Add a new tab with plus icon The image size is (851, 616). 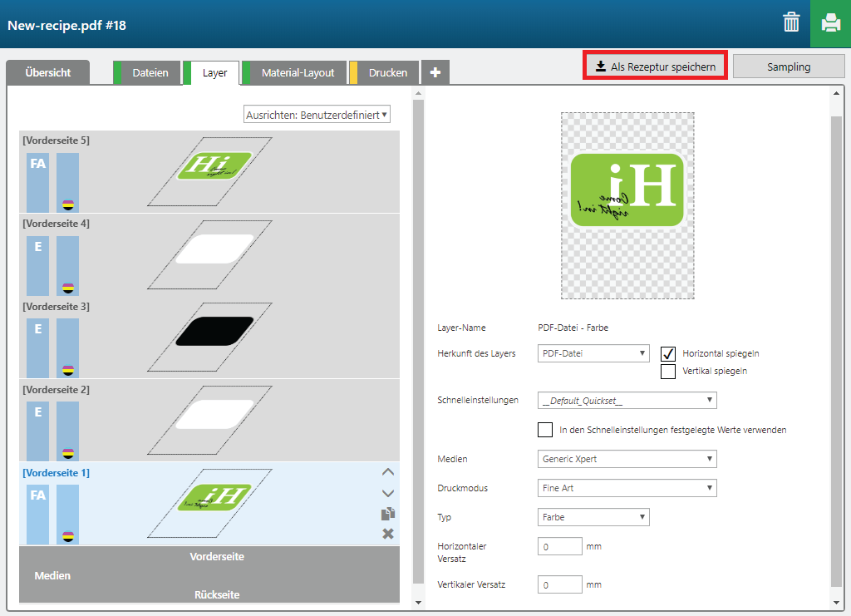(x=435, y=73)
